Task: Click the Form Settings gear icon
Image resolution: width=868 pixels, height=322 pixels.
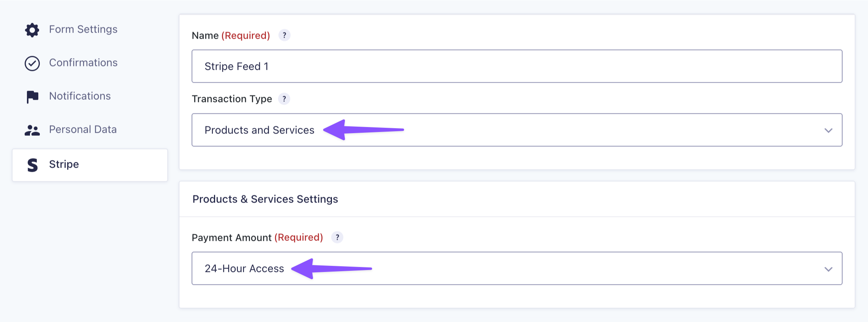Action: pyautogui.click(x=32, y=30)
